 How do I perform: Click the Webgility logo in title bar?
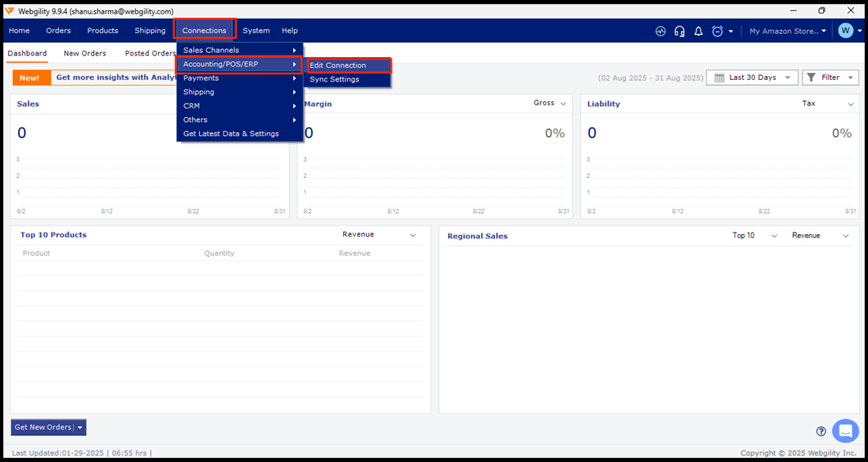tap(9, 11)
